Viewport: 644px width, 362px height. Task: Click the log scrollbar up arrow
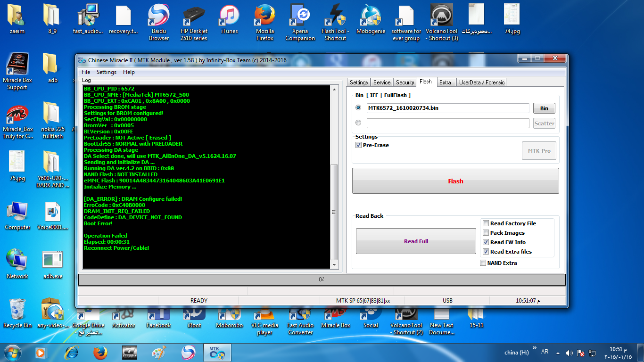click(335, 89)
